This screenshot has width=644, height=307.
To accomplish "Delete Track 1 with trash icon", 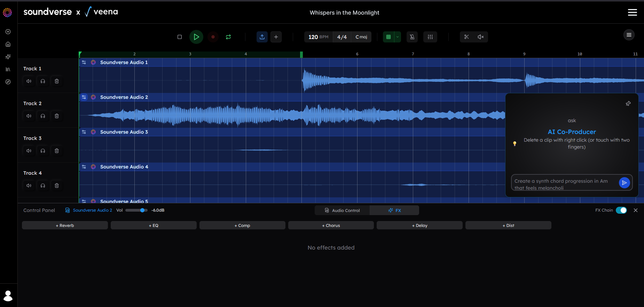I will pyautogui.click(x=57, y=81).
